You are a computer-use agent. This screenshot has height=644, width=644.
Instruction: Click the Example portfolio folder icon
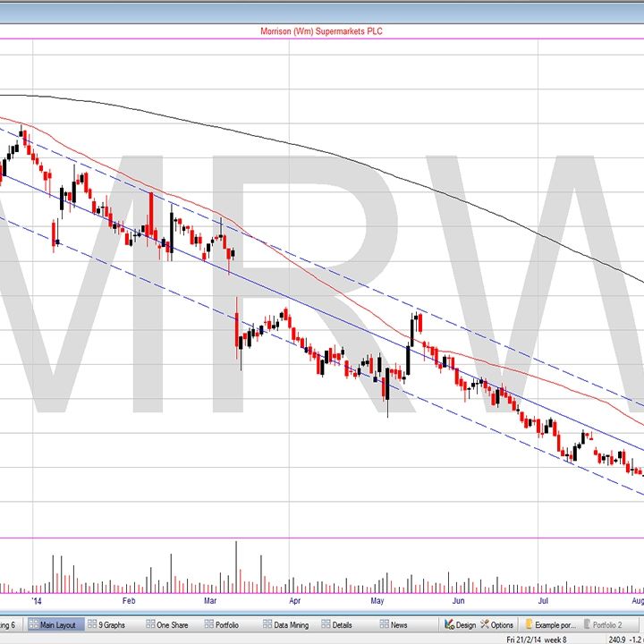pyautogui.click(x=529, y=624)
